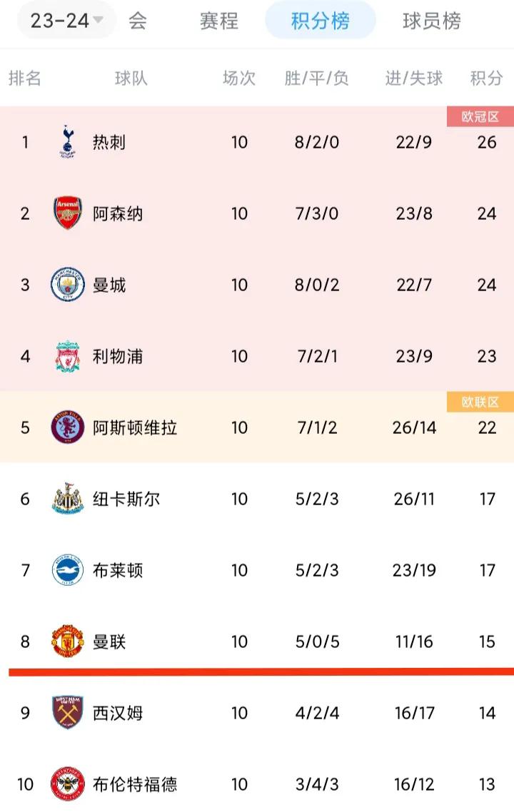Click the Manchester United crest
Viewport: 514px width, 812px height.
[x=67, y=641]
